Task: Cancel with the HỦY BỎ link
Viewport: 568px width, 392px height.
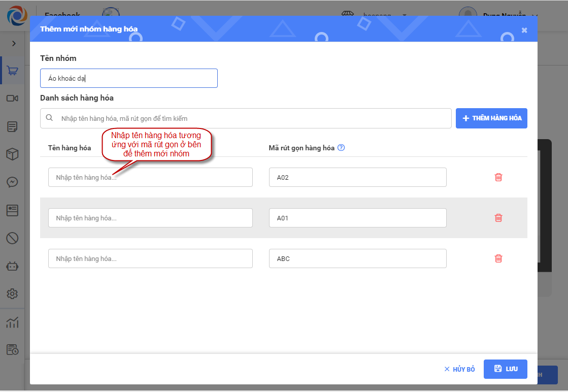Action: pos(459,369)
